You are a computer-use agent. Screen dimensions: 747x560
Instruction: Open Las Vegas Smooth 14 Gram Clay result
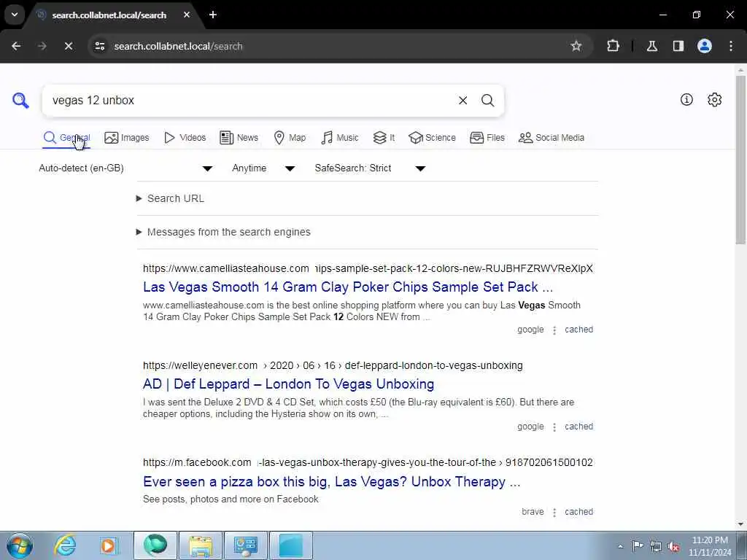(348, 287)
